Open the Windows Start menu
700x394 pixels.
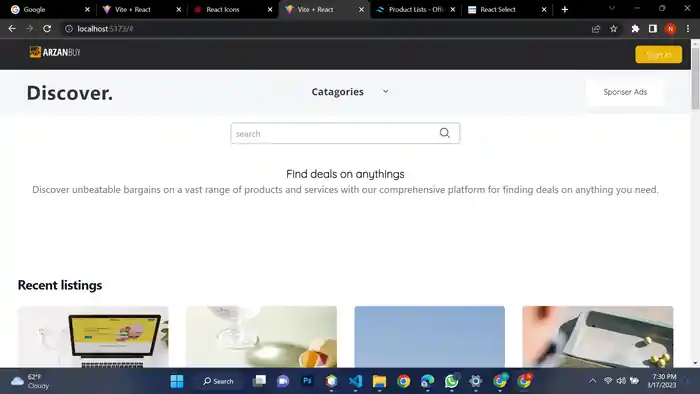pos(177,381)
